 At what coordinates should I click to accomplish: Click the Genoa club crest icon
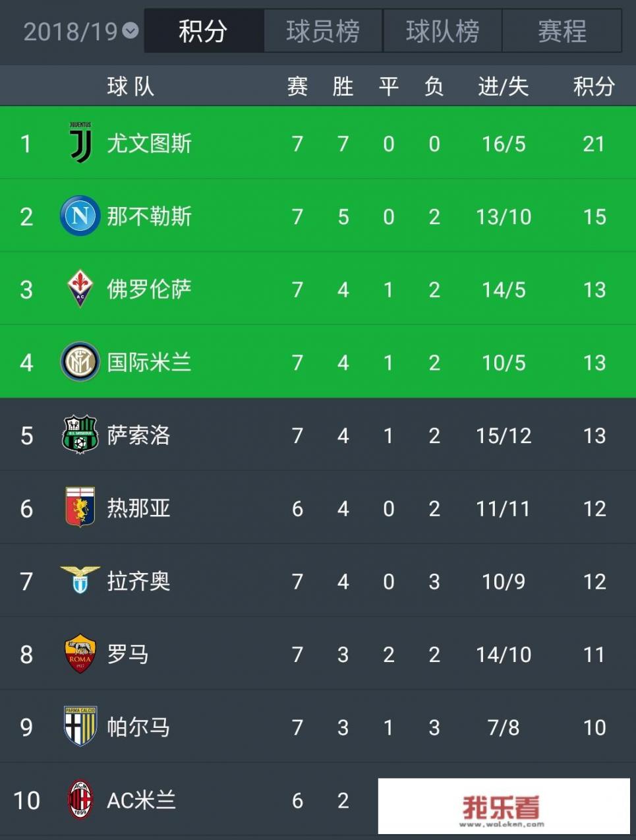pyautogui.click(x=80, y=507)
